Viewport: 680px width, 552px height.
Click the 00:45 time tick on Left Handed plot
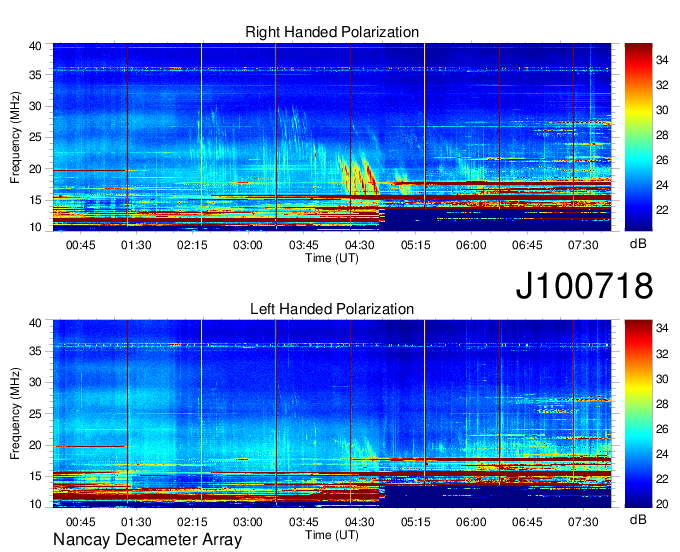tap(80, 522)
